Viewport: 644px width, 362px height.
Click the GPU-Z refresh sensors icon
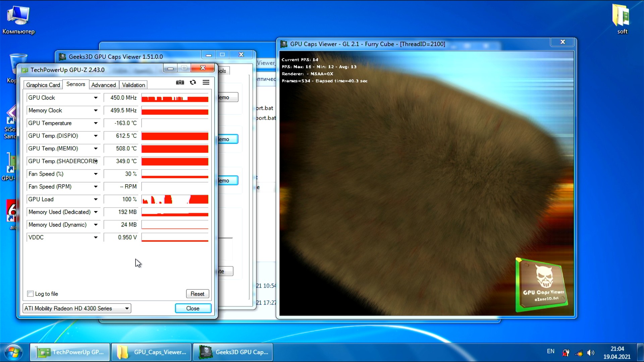pos(193,82)
